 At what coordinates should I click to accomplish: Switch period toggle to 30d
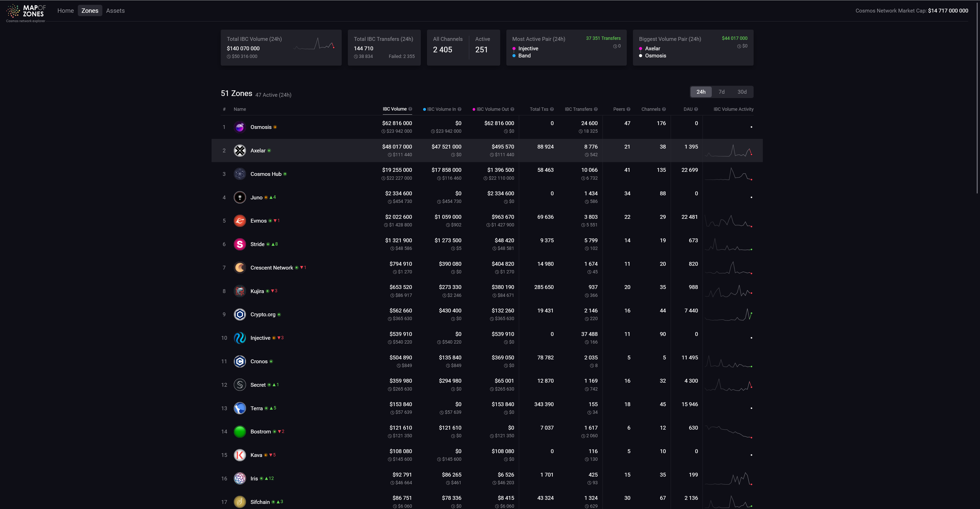click(x=742, y=92)
